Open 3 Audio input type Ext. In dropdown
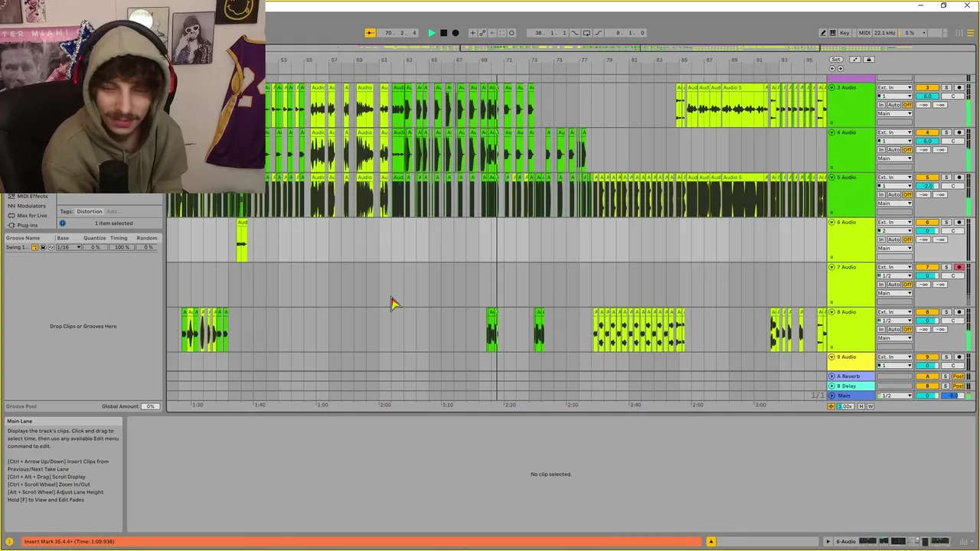 894,87
